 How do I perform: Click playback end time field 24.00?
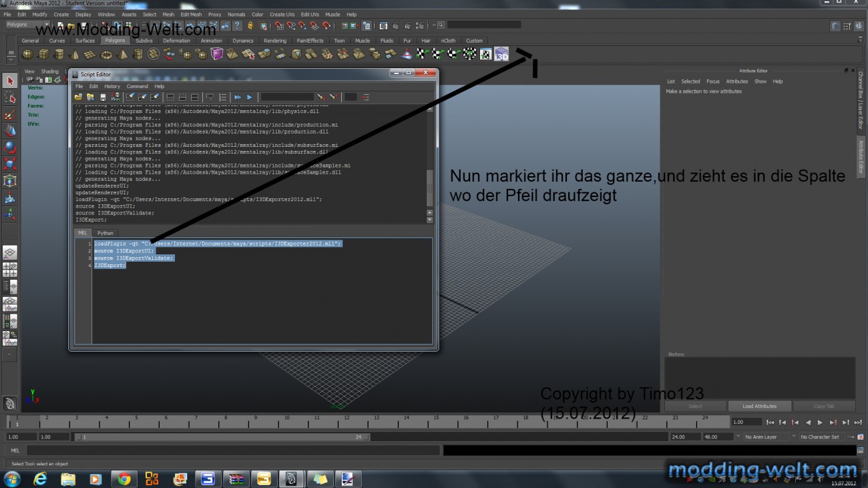point(684,437)
